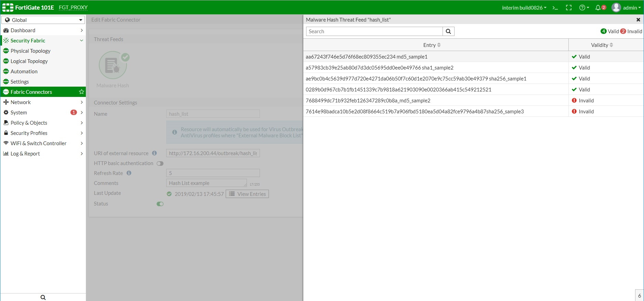Open Logical Topology page
The image size is (644, 301).
[29, 61]
